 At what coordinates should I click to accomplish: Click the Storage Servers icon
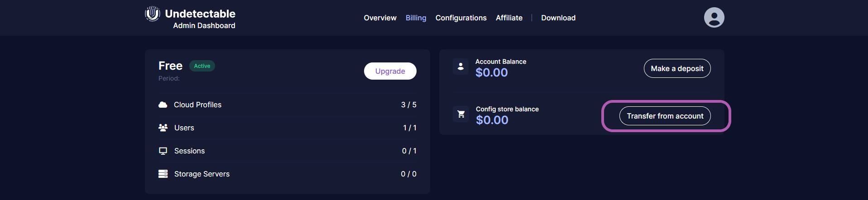(x=163, y=174)
